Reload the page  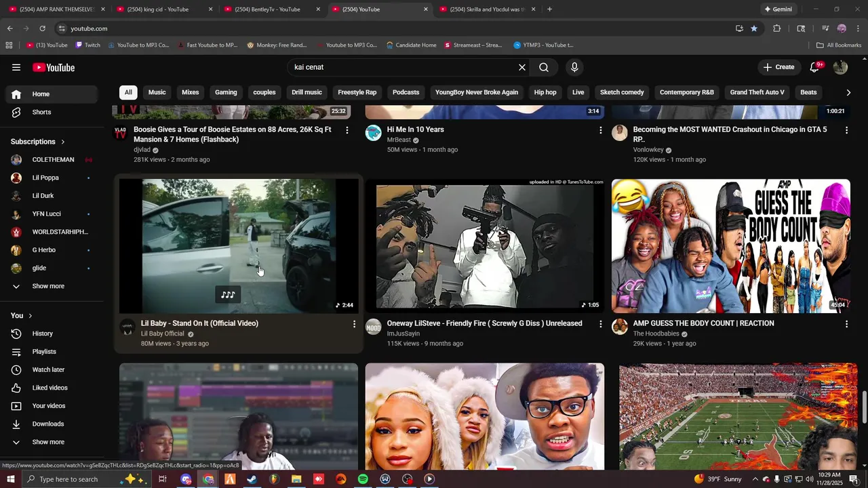click(42, 28)
